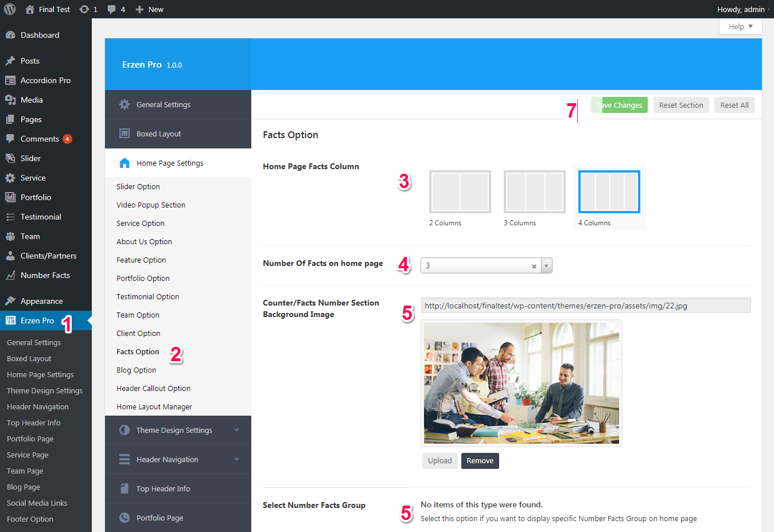Click the Posts pin icon
Image resolution: width=774 pixels, height=532 pixels.
tap(10, 61)
